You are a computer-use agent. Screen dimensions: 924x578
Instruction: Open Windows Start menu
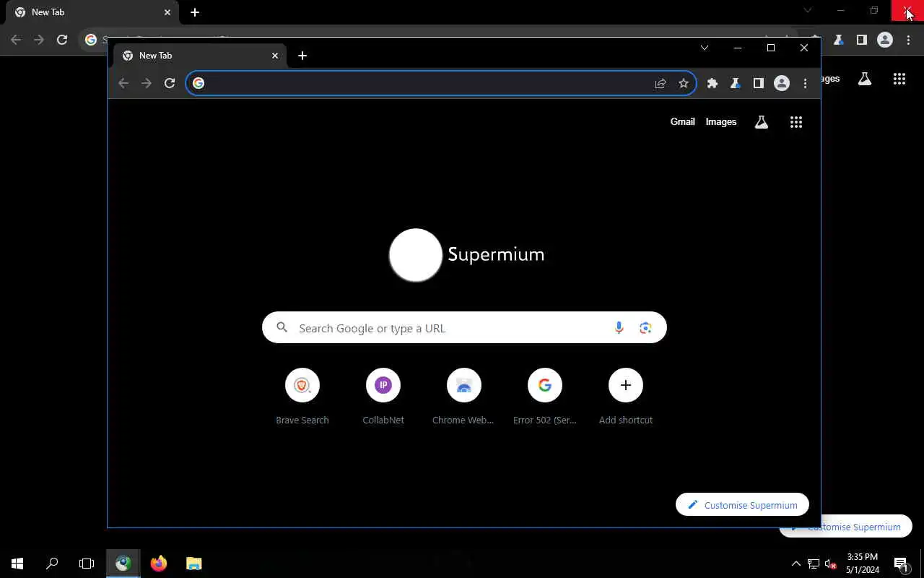point(17,563)
